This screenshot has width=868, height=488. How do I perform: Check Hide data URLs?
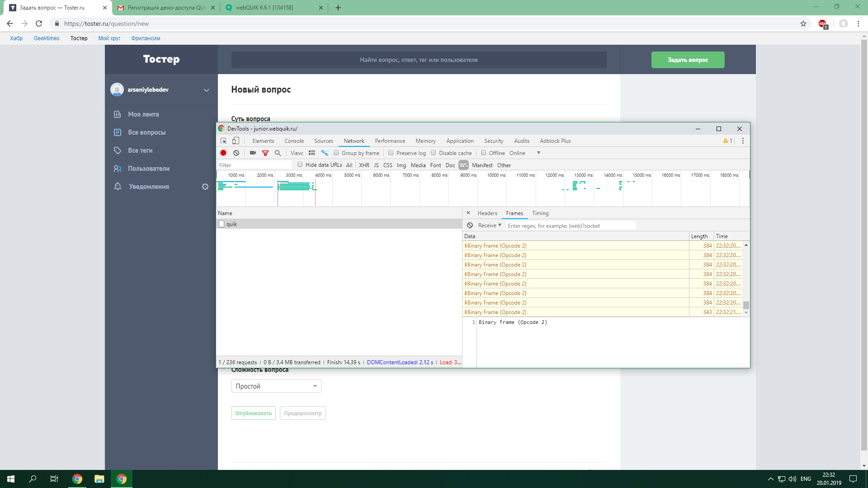click(300, 164)
